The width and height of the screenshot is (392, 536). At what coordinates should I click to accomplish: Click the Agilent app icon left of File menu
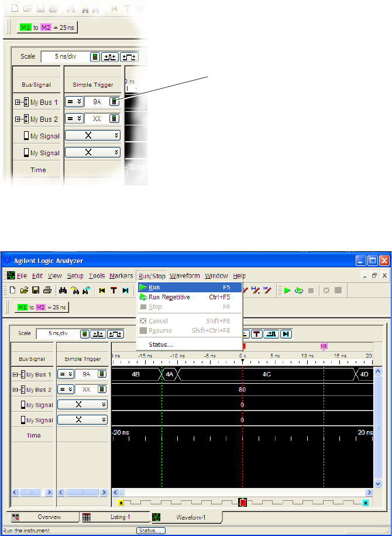(x=11, y=275)
